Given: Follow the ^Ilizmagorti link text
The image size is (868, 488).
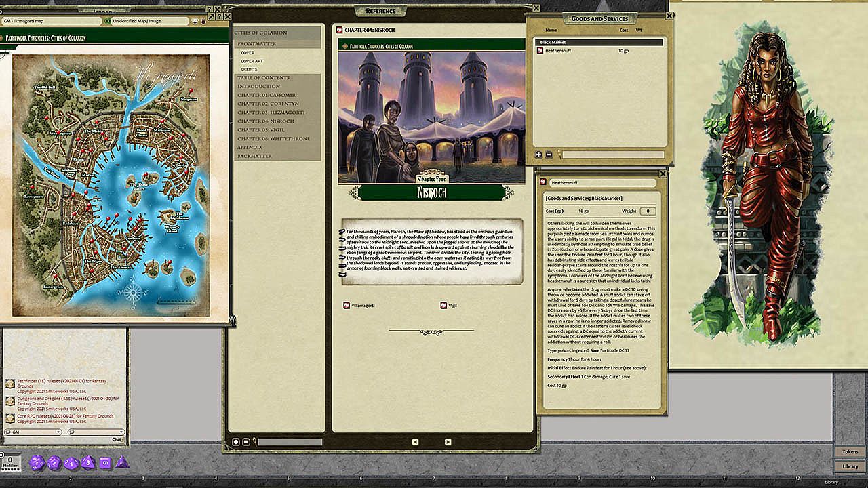Looking at the screenshot, I should 363,305.
